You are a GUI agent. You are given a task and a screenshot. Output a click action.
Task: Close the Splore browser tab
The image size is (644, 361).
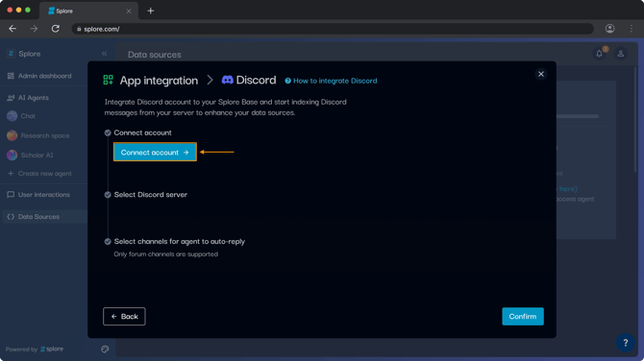[129, 12]
